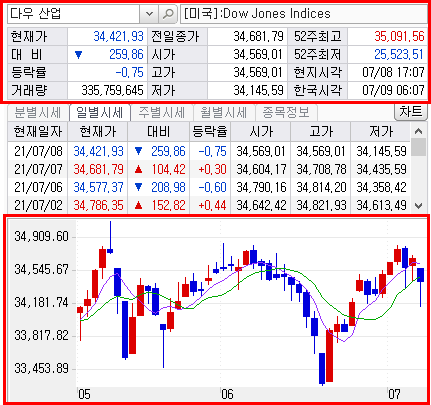The height and width of the screenshot is (405, 431).
Task: Click the 34,909.60 chart axis label
Action: click(41, 237)
